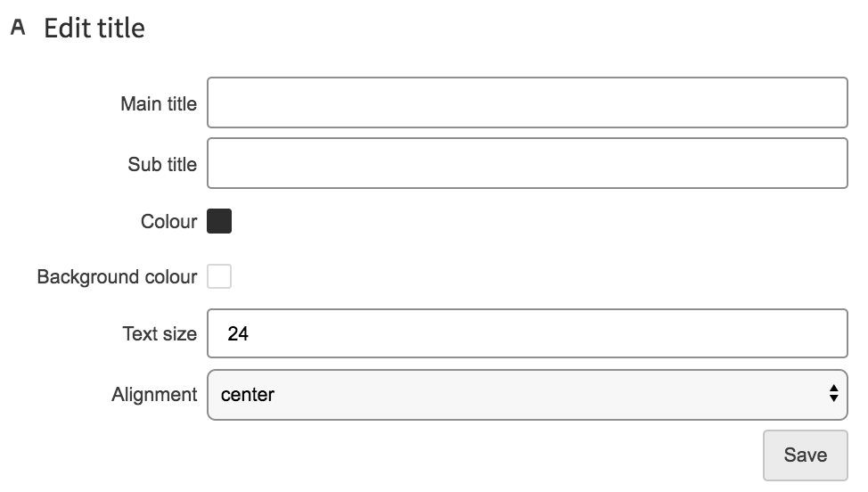Screen dimensions: 868x492
Task: Click the Alignment label
Action: point(154,395)
